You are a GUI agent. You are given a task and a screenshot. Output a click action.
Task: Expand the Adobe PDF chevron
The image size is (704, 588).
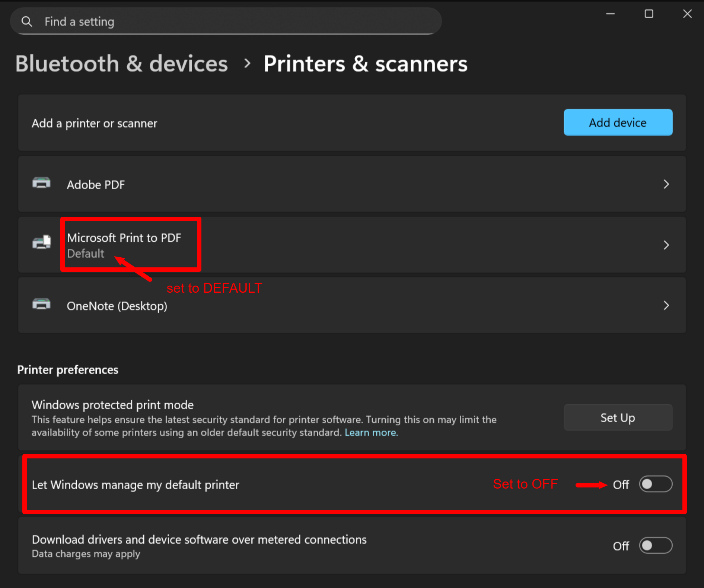pyautogui.click(x=666, y=184)
